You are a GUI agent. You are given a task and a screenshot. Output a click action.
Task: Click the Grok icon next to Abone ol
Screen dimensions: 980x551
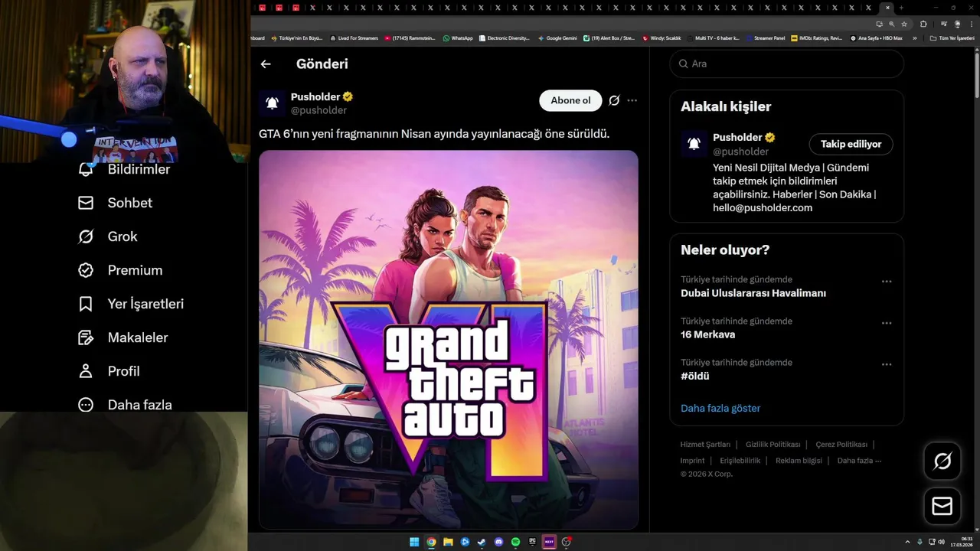pyautogui.click(x=614, y=100)
